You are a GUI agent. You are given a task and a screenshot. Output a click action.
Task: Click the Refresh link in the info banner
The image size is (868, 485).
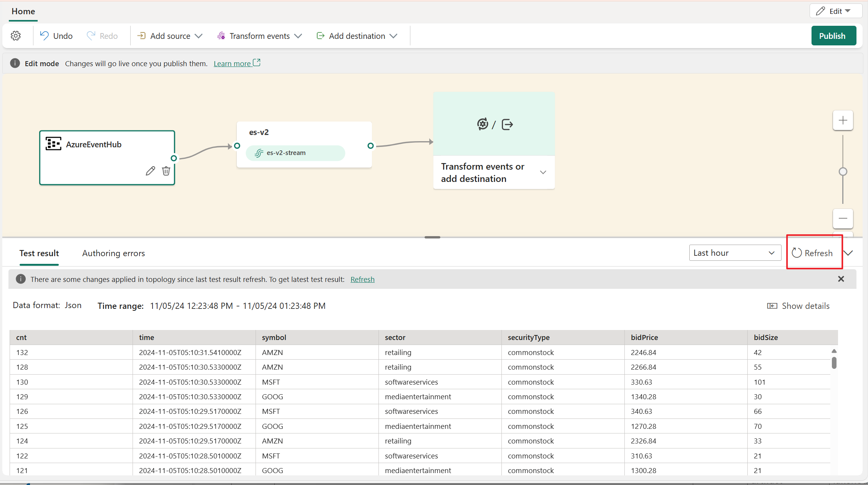(x=362, y=279)
